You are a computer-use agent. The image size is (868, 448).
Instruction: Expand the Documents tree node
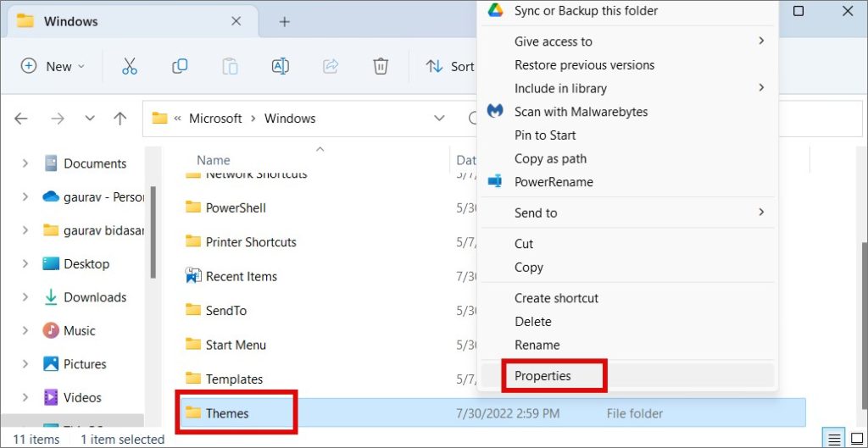point(25,163)
